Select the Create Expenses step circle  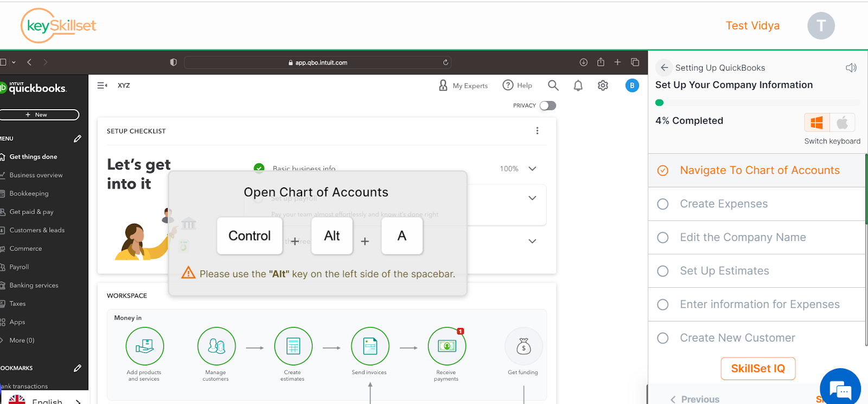(x=662, y=204)
